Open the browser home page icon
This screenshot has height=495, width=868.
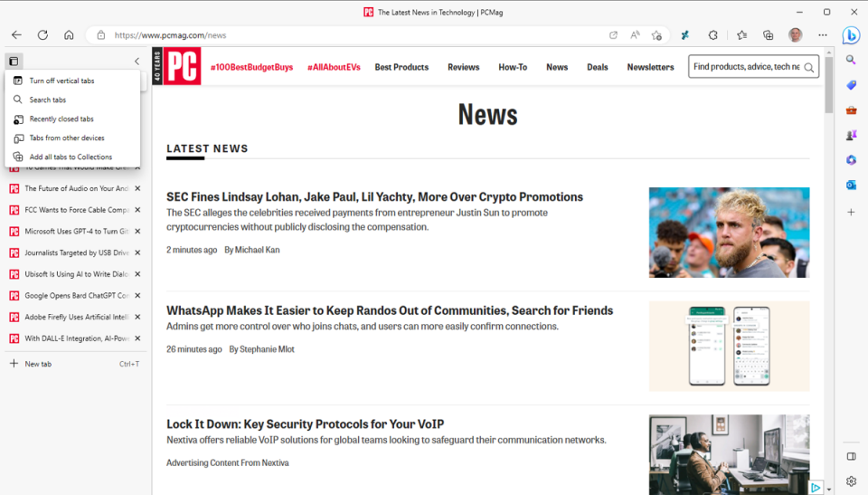[x=69, y=35]
